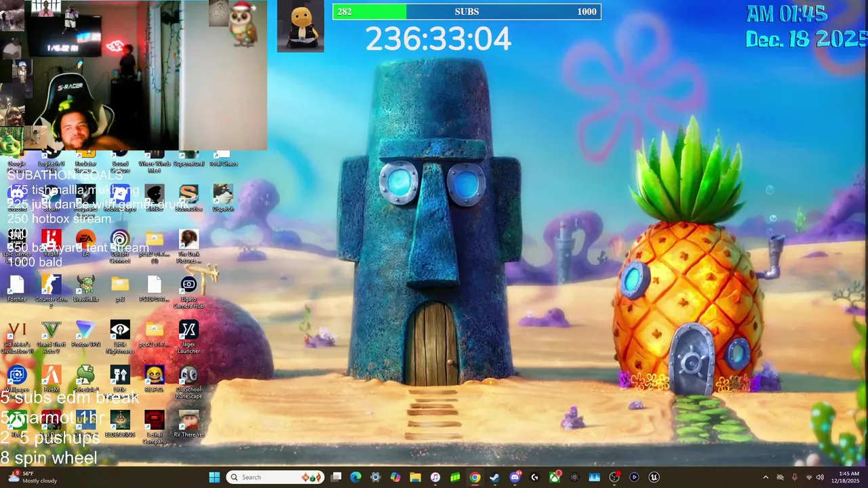Open the Elgato Camera Hub shortcut

(x=189, y=291)
